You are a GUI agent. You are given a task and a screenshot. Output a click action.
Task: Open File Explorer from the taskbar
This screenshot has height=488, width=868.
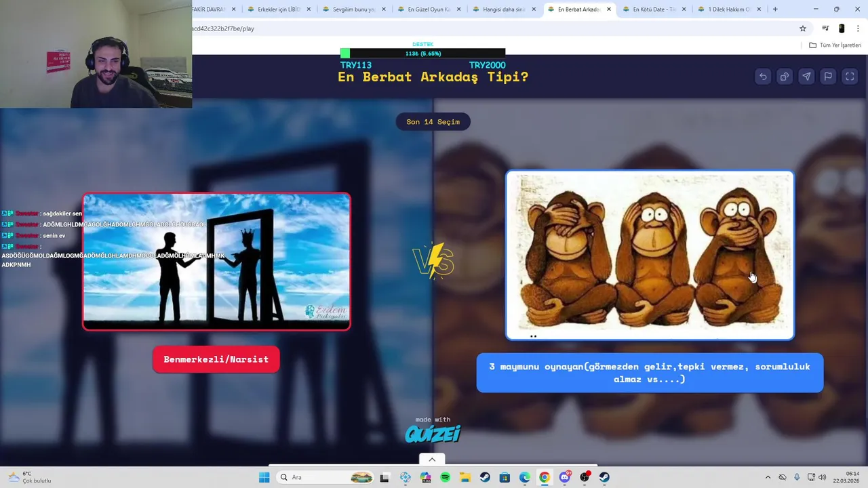pos(465,477)
